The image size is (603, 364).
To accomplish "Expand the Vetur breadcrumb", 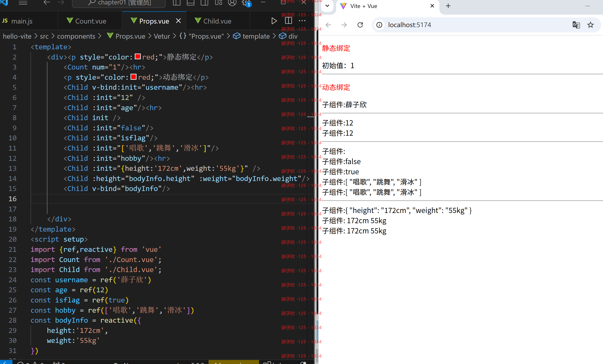I will tap(162, 36).
